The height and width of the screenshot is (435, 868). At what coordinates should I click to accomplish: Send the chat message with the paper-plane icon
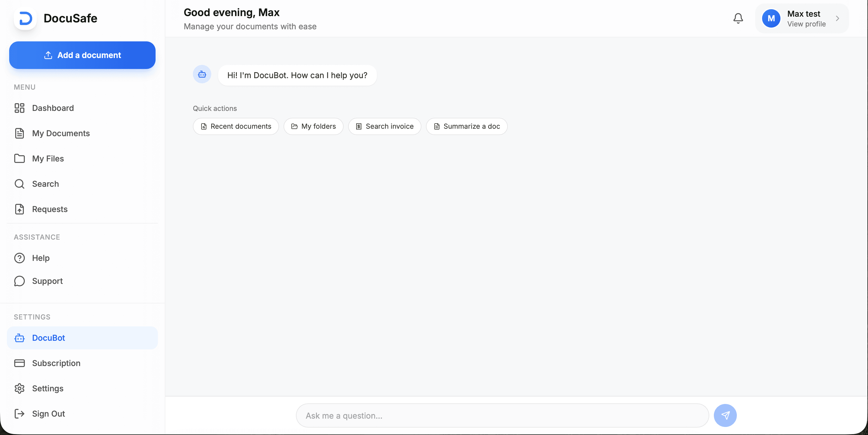pos(725,415)
